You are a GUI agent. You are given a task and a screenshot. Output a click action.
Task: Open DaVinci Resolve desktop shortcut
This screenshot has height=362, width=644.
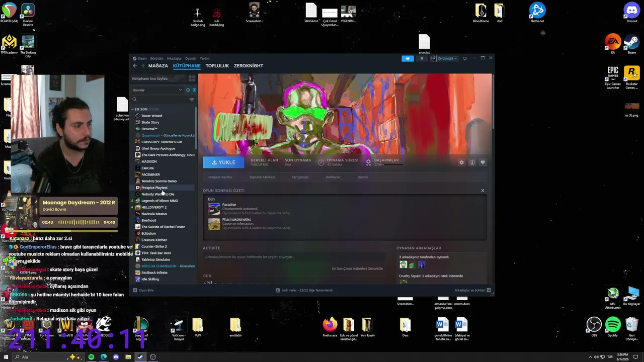(28, 14)
